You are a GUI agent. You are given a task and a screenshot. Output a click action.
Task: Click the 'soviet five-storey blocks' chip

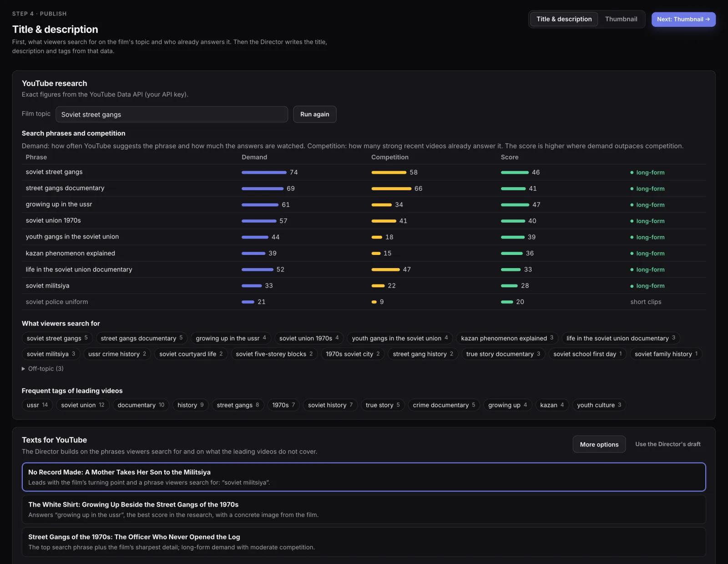274,354
